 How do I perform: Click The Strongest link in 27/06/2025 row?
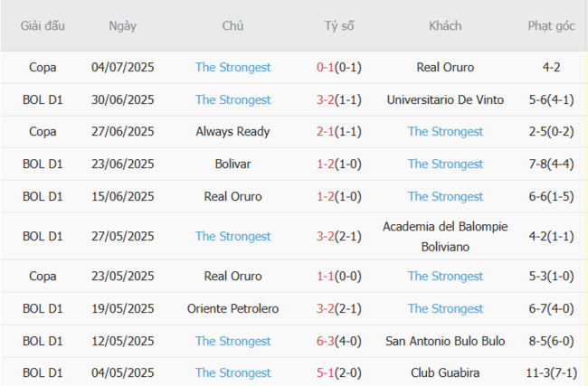(x=445, y=131)
